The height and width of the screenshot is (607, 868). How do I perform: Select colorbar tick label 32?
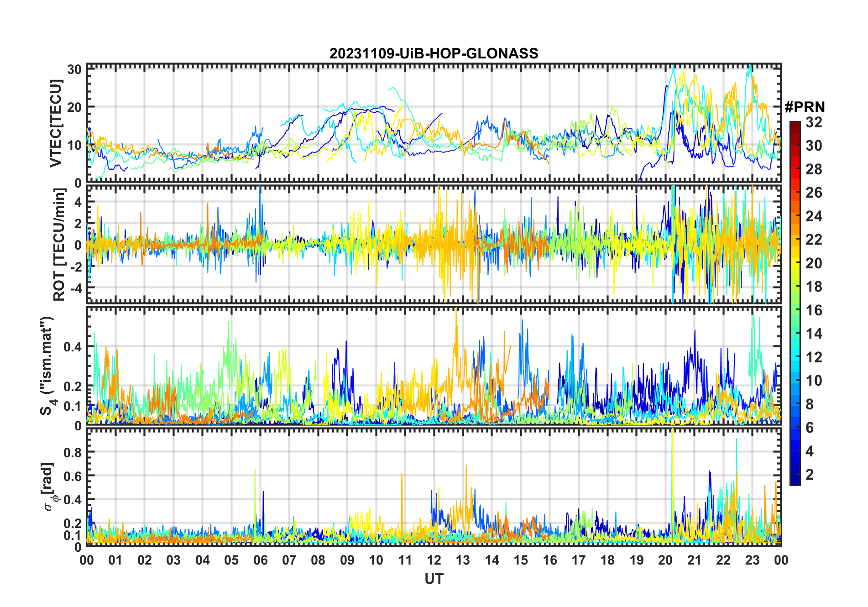[x=814, y=122]
